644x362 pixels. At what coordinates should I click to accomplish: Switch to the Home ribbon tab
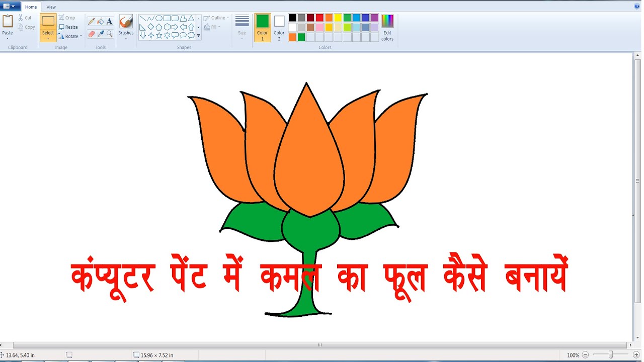point(31,7)
